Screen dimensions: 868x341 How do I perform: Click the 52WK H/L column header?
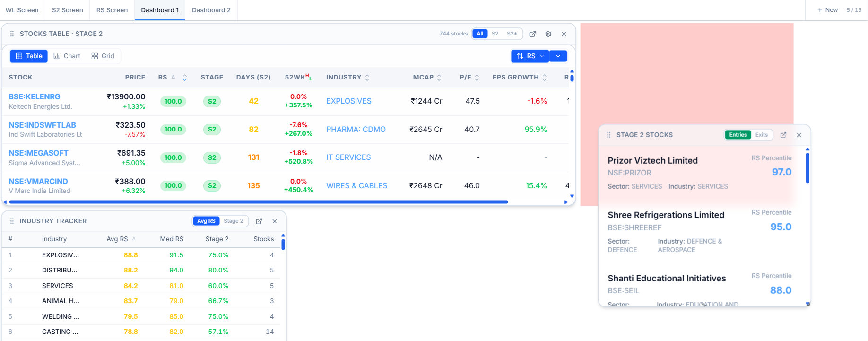click(298, 78)
